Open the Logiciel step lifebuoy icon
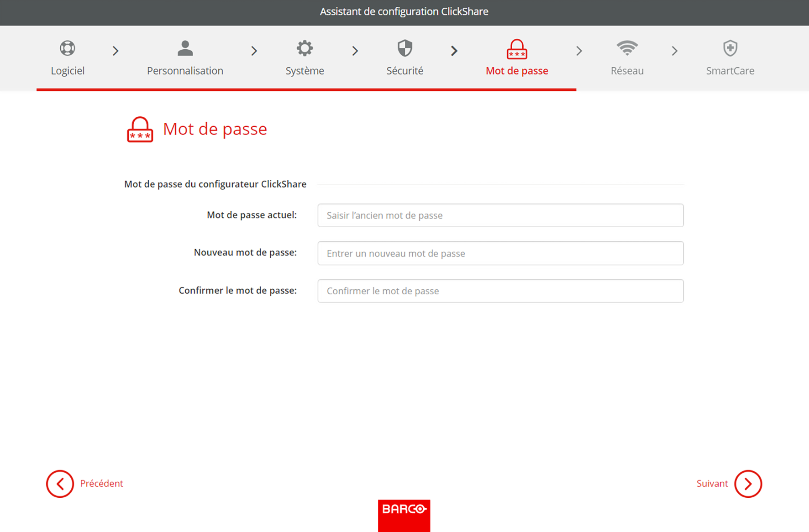The height and width of the screenshot is (532, 809). coord(68,48)
